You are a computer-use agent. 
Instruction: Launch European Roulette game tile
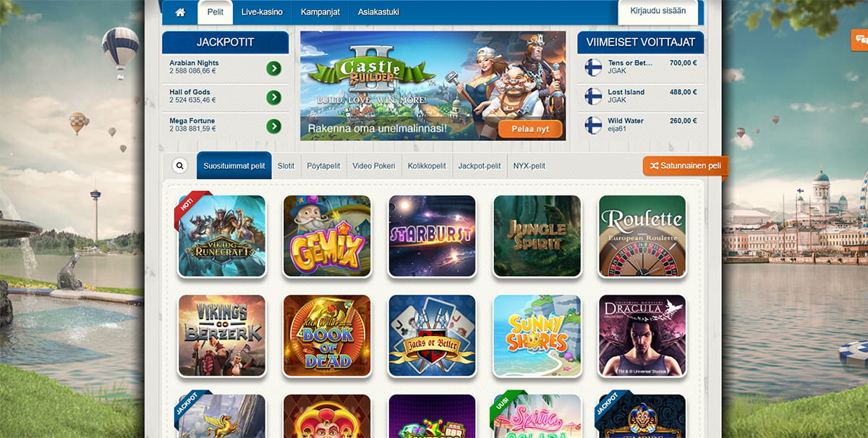tap(642, 236)
